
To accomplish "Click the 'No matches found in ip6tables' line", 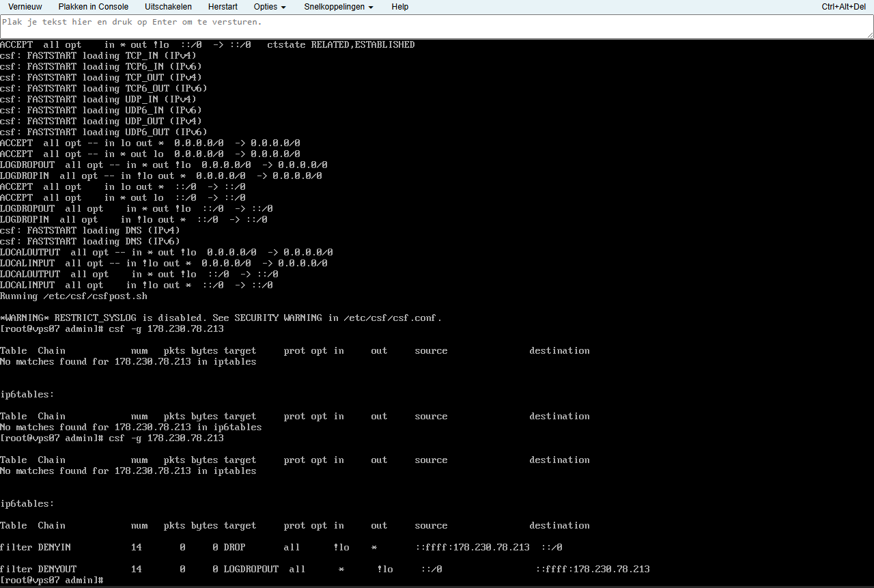I will (x=130, y=427).
